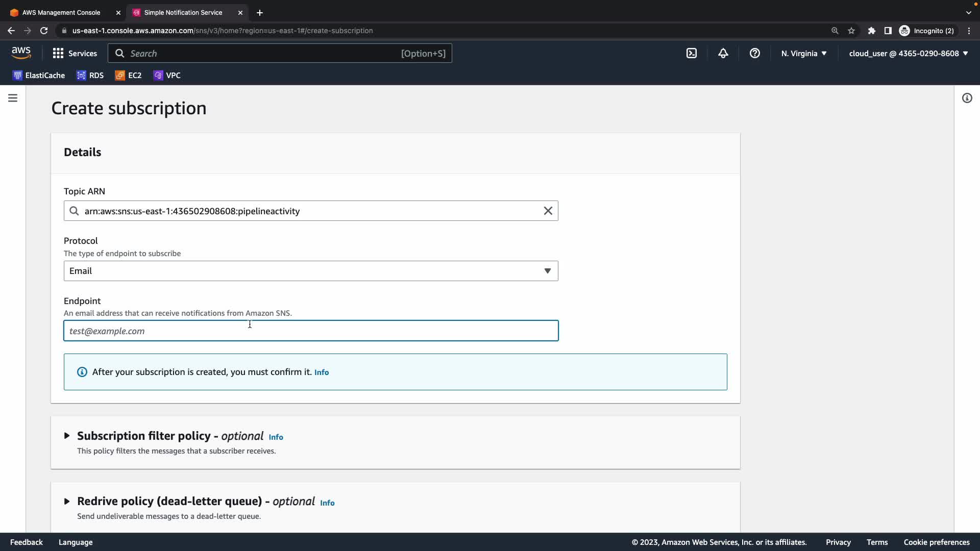Click the Feedback button in the footer

[x=27, y=542]
